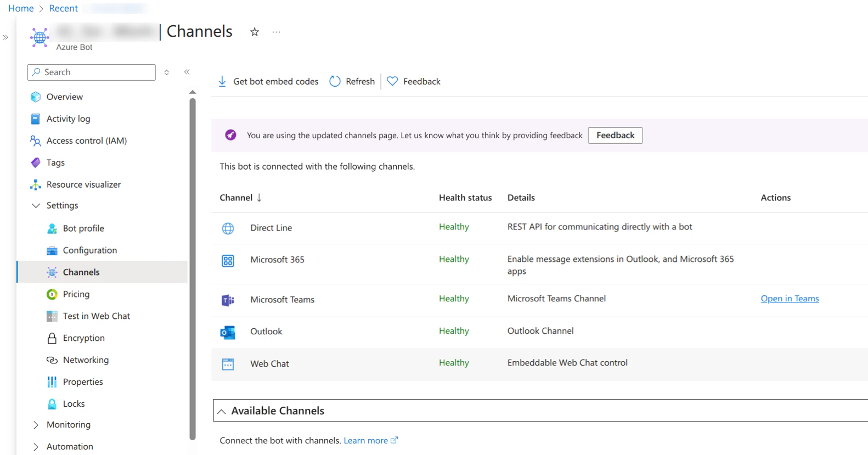Click the Open in Teams link
Screen dimensions: 868x455
[790, 299]
